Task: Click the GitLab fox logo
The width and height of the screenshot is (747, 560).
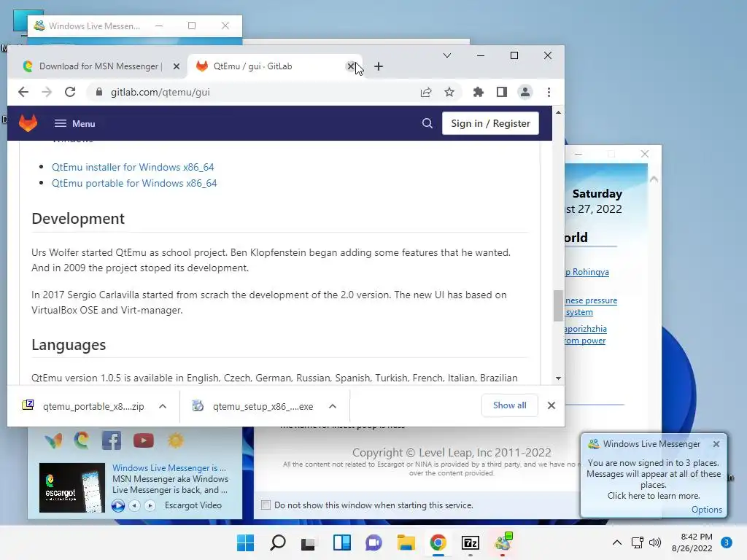Action: [x=28, y=123]
